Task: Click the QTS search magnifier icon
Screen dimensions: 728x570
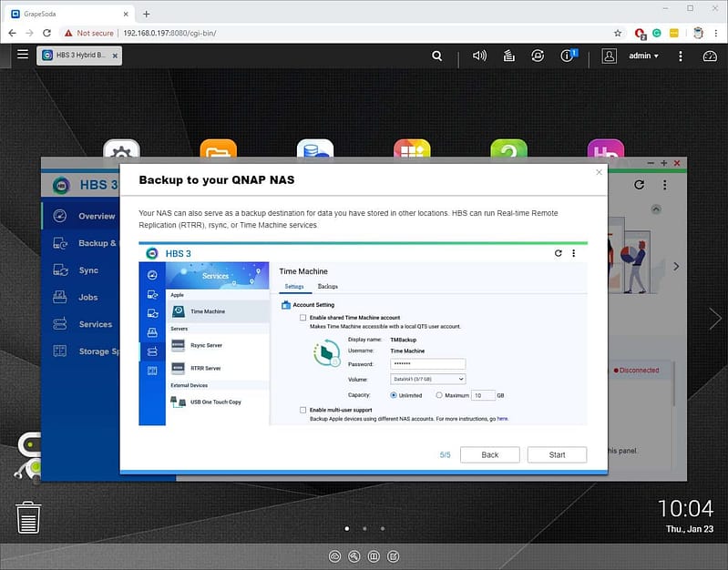Action: [x=436, y=56]
